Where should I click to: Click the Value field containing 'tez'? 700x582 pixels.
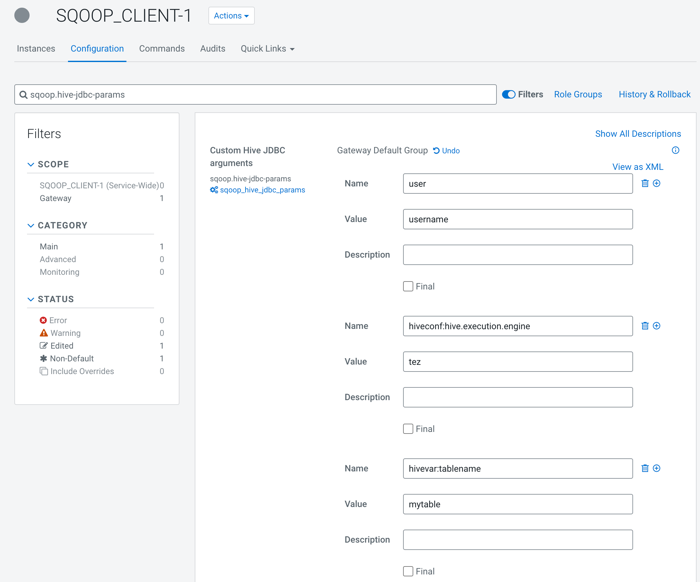[518, 362]
